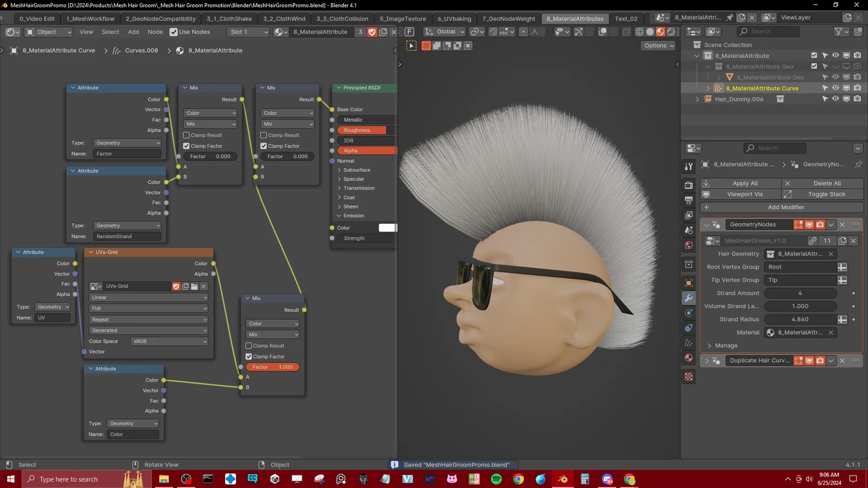
Task: Expand the Hair_Dummy.006 collection in outliner
Action: tap(697, 99)
